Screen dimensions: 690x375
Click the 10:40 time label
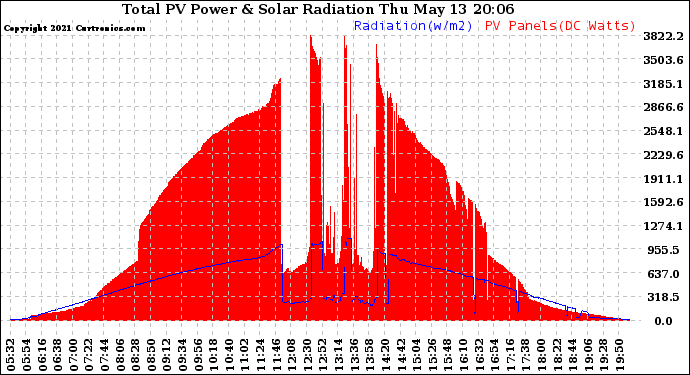coord(230,355)
